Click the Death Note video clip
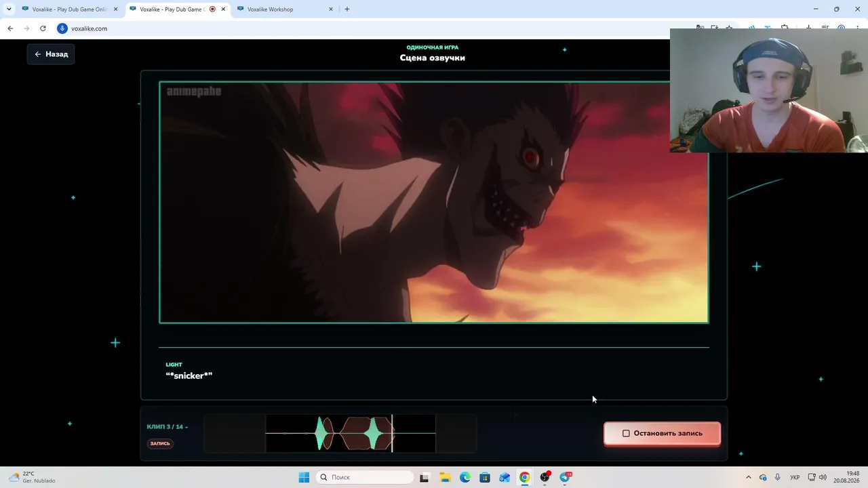This screenshot has width=868, height=488. 434,202
